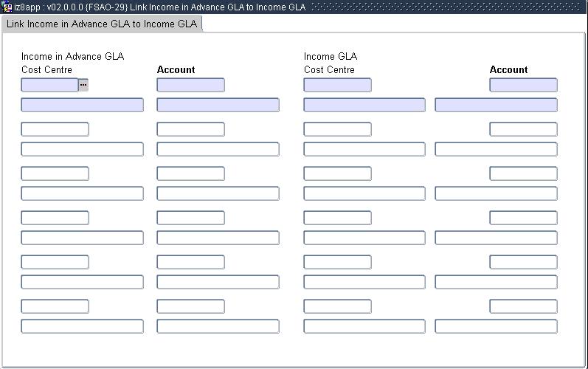
Task: Focus fourth-row Income in Advance Account code field
Action: pos(190,218)
